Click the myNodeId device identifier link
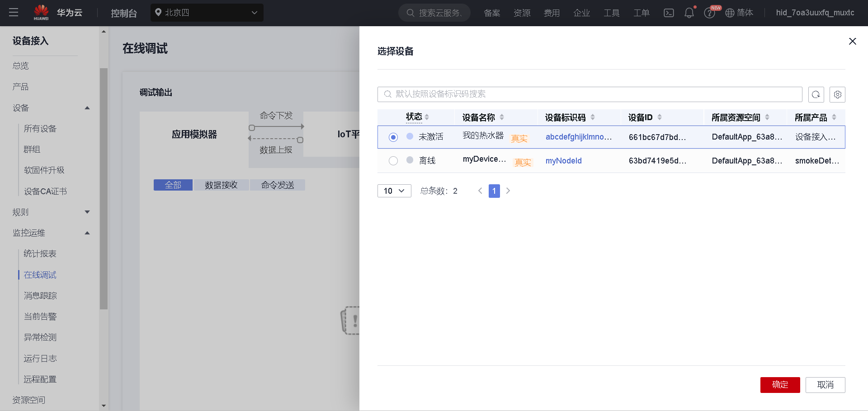 coord(564,161)
